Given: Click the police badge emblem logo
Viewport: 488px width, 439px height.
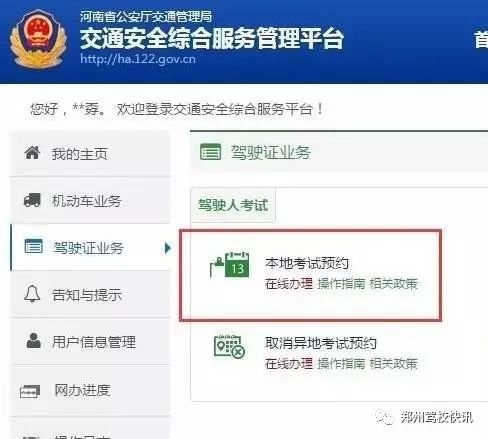Looking at the screenshot, I should 38,39.
